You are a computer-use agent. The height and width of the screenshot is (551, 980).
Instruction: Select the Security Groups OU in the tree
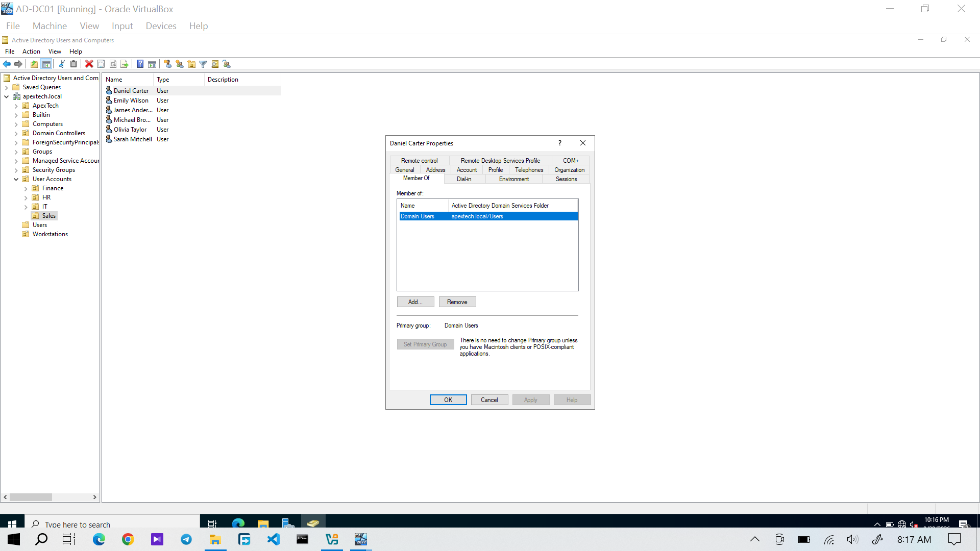(54, 170)
